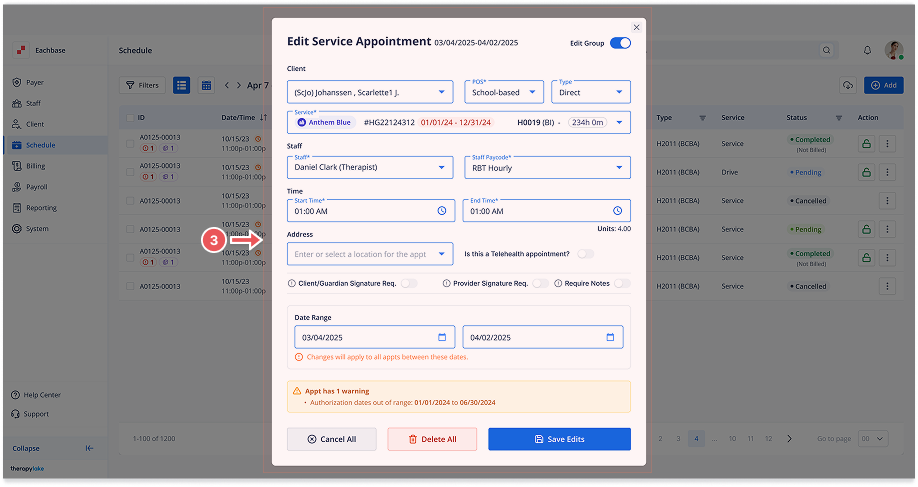Open calendar for start date 03/04/2025
918x487 pixels.
[442, 337]
